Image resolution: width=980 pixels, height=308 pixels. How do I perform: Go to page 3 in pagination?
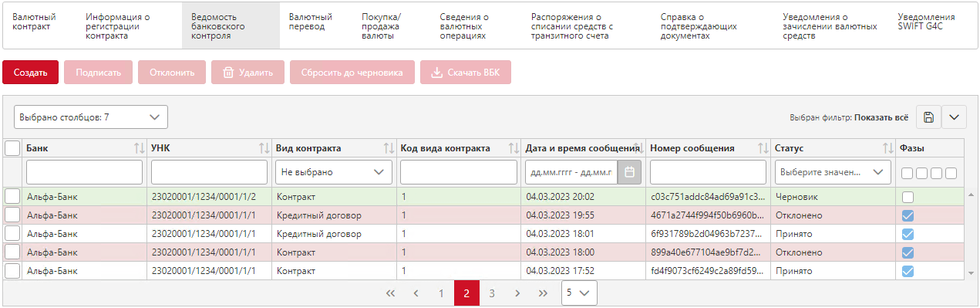[492, 293]
